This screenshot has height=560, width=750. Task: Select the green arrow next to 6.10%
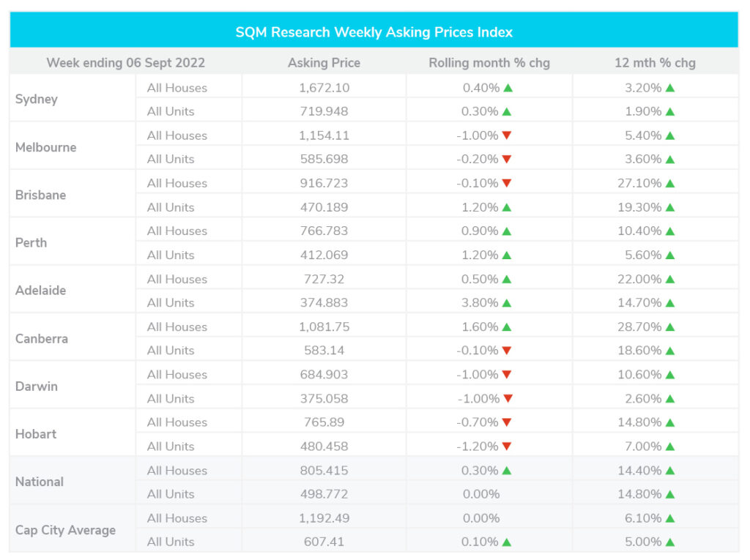point(669,518)
